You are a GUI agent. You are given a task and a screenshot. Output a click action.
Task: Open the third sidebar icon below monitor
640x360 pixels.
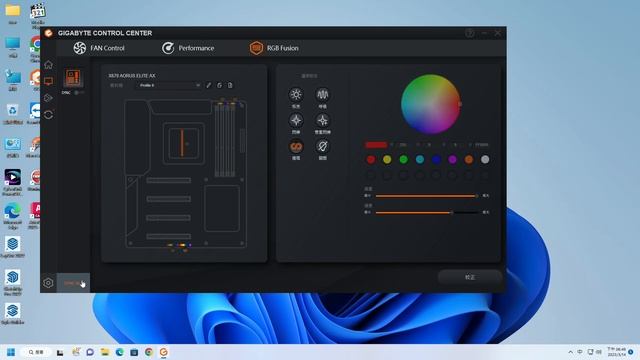(x=49, y=98)
